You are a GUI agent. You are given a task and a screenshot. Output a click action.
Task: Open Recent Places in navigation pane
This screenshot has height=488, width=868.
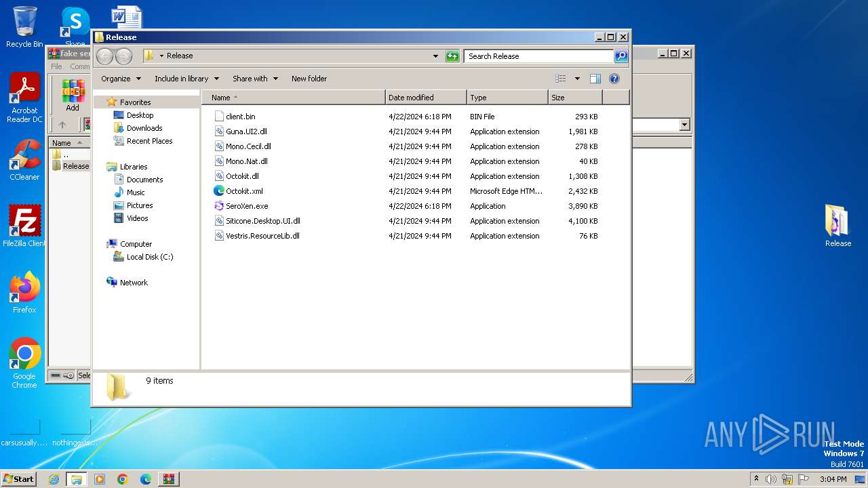(149, 141)
